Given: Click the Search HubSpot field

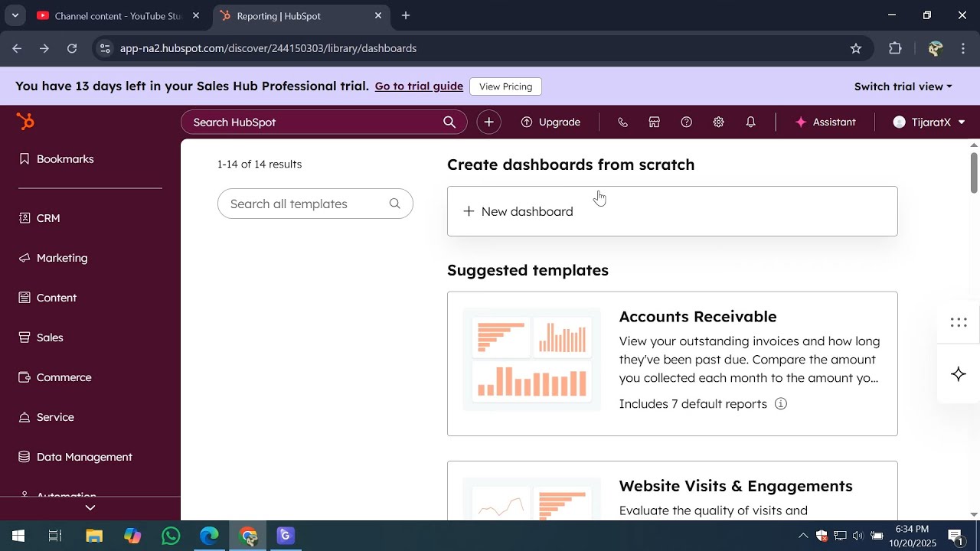Looking at the screenshot, I should click(324, 122).
